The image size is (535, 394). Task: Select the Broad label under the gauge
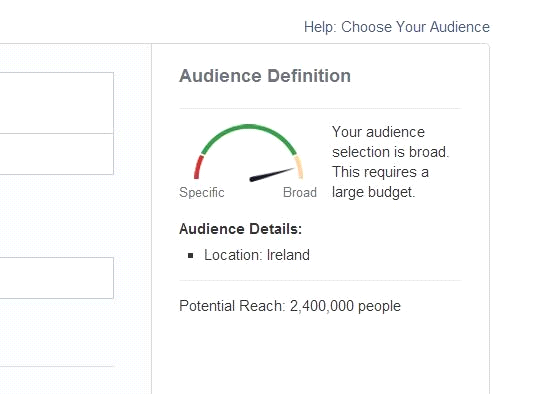pos(300,193)
